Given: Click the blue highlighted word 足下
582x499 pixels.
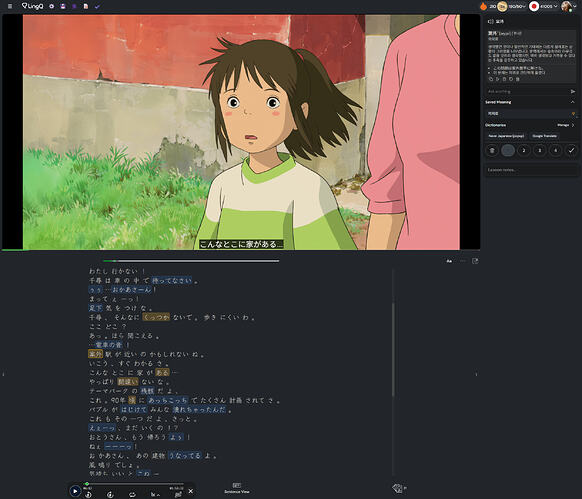Looking at the screenshot, I should tap(95, 308).
